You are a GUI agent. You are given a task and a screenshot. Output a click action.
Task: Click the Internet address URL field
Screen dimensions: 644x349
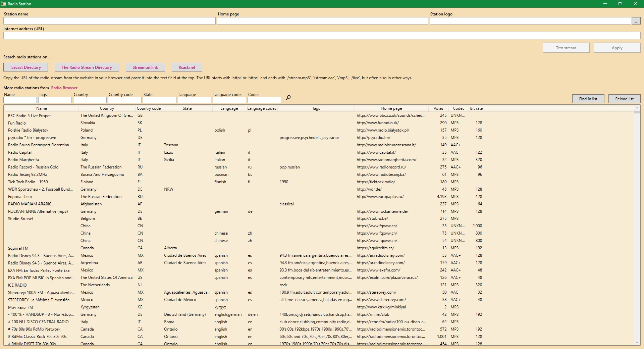coord(322,36)
